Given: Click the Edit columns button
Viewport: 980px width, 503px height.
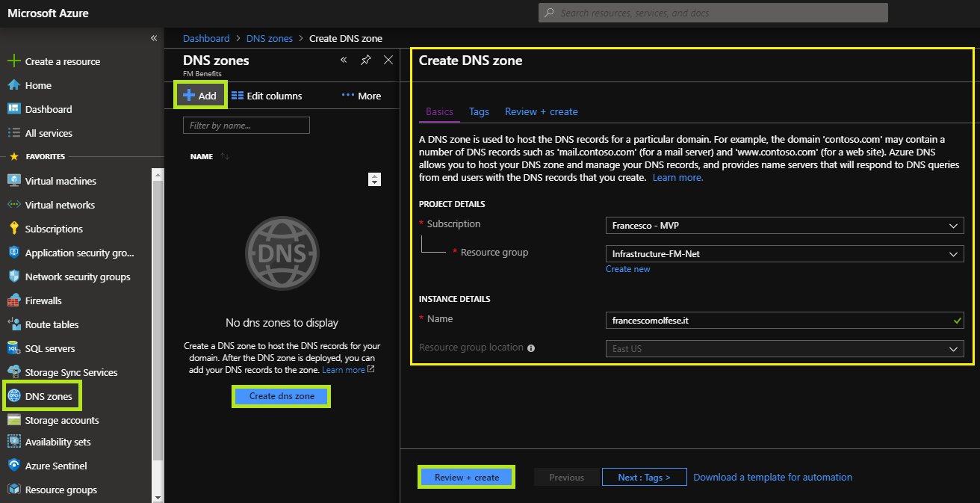Looking at the screenshot, I should tap(267, 96).
